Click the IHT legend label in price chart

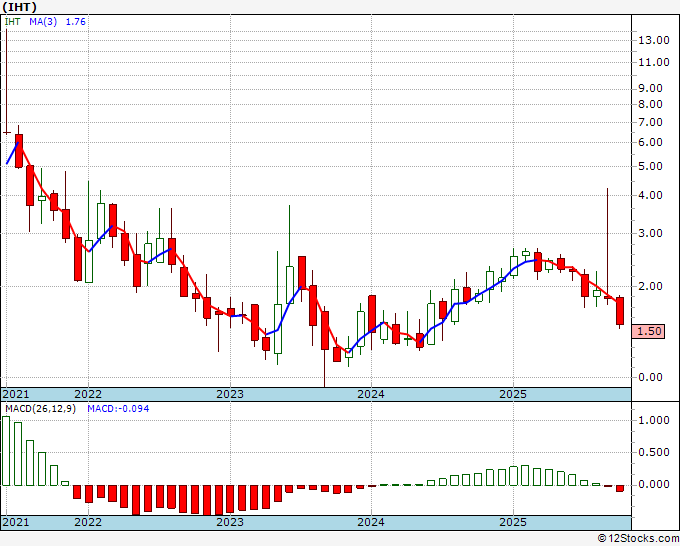12,22
